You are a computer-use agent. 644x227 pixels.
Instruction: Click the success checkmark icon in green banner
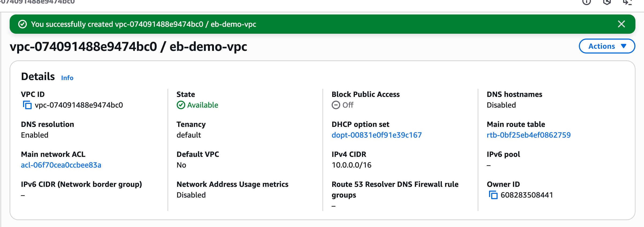[x=23, y=24]
